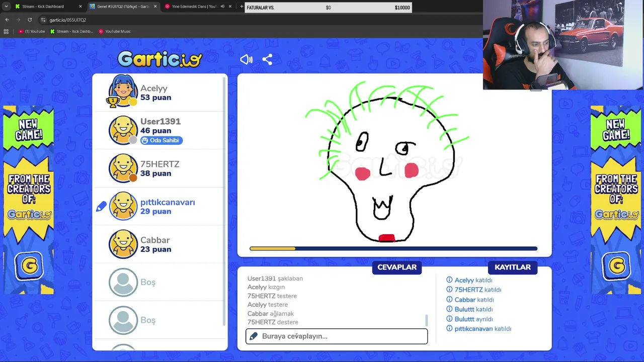View site information icon in address bar
This screenshot has height=362, width=644.
point(43,20)
